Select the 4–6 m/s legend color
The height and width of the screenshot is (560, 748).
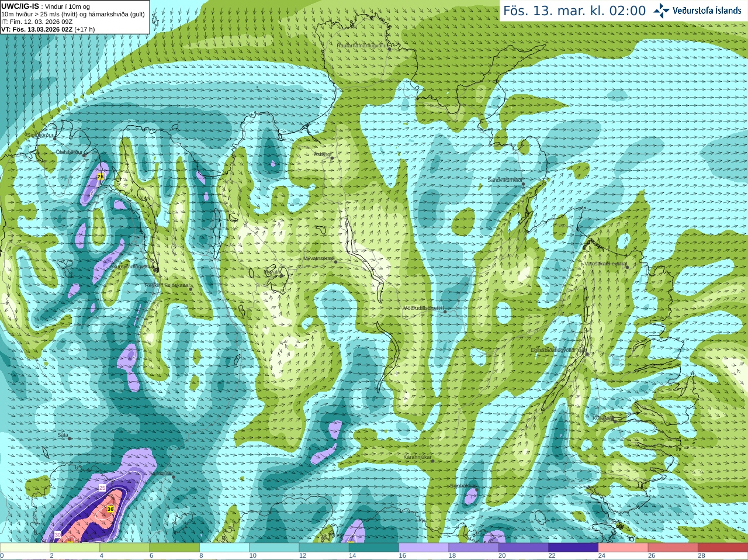pos(124,548)
